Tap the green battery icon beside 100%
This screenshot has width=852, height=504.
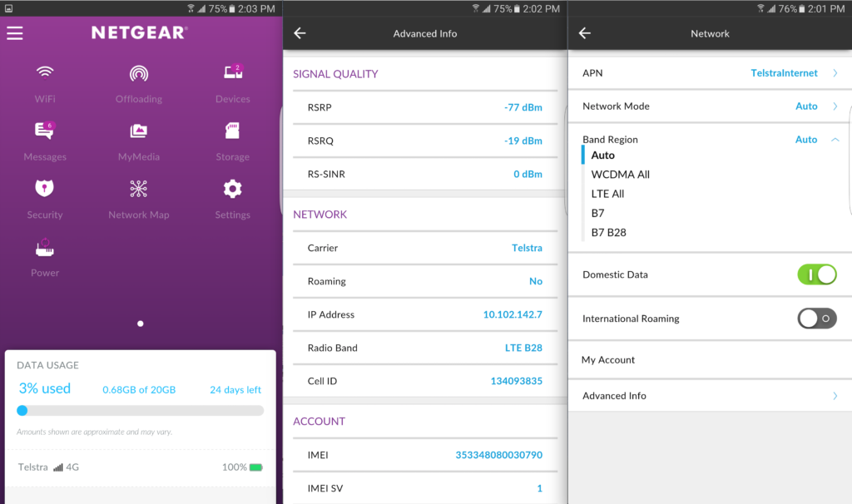point(256,467)
